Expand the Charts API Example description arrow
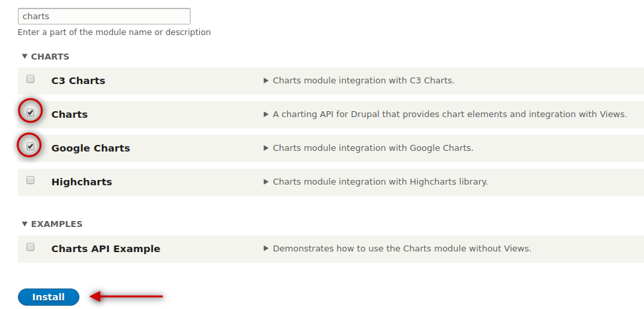 click(x=265, y=249)
